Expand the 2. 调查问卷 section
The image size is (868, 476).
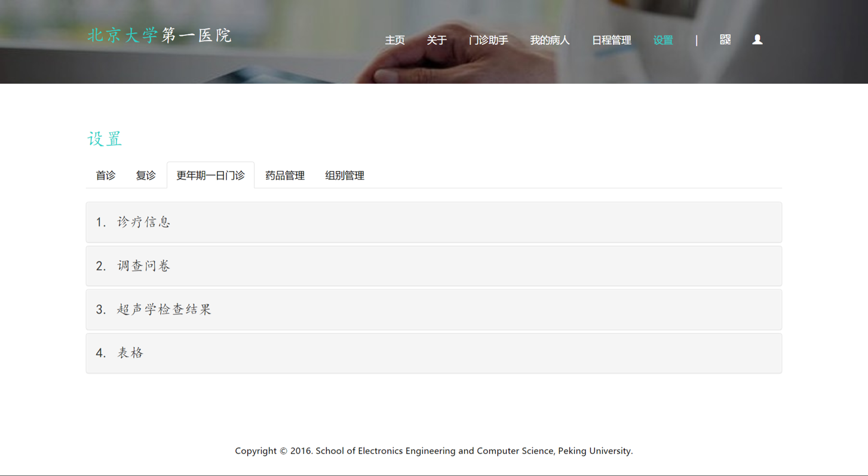click(x=434, y=266)
